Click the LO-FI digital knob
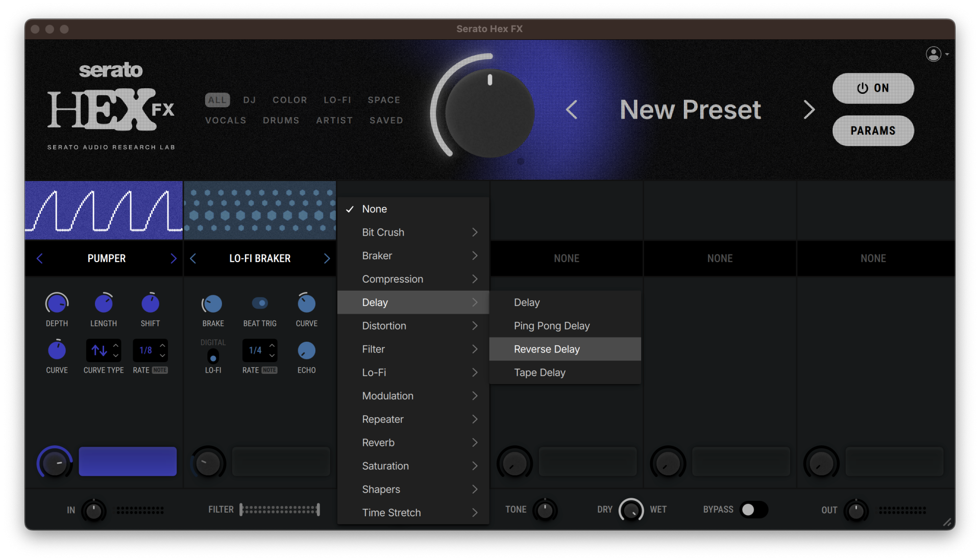This screenshot has width=980, height=560. (x=213, y=357)
